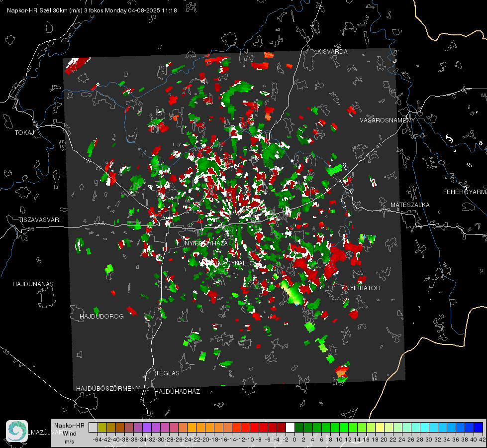Screen dimensions: 487x448
Task: Click the NYÍRBÁTOR city label
Action: point(363,288)
